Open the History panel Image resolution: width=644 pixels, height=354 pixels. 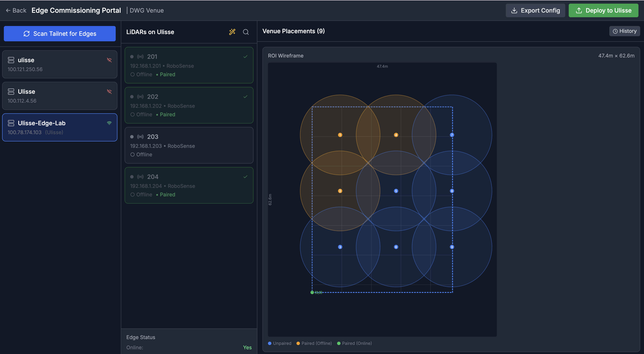(x=624, y=31)
